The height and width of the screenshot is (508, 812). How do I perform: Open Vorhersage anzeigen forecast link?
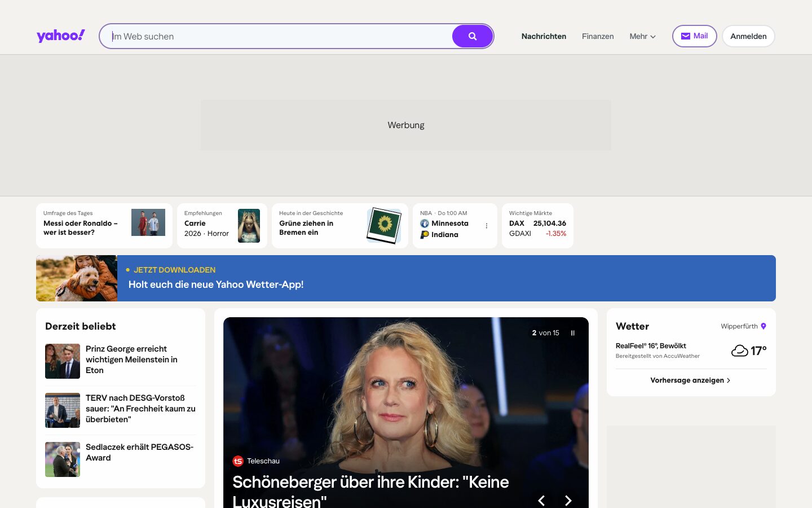pos(691,380)
